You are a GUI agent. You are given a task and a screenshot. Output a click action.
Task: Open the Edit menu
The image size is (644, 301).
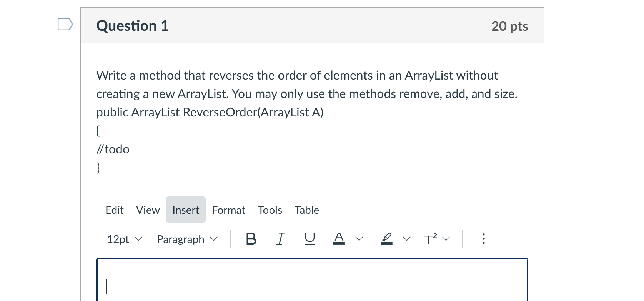(115, 210)
